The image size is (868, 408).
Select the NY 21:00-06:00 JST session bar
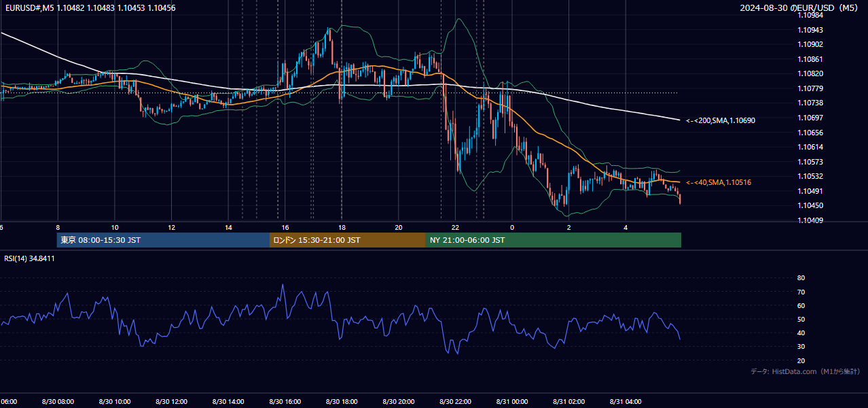point(554,240)
